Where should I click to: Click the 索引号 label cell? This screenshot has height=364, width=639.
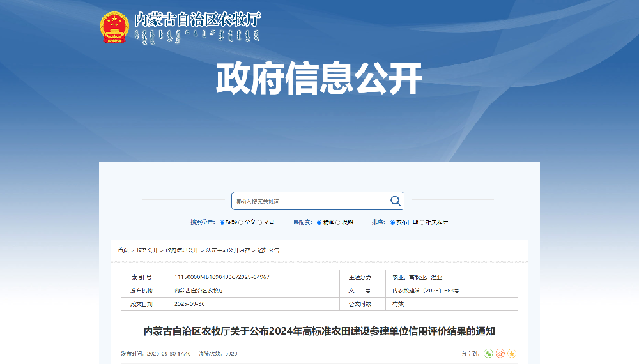(141, 277)
